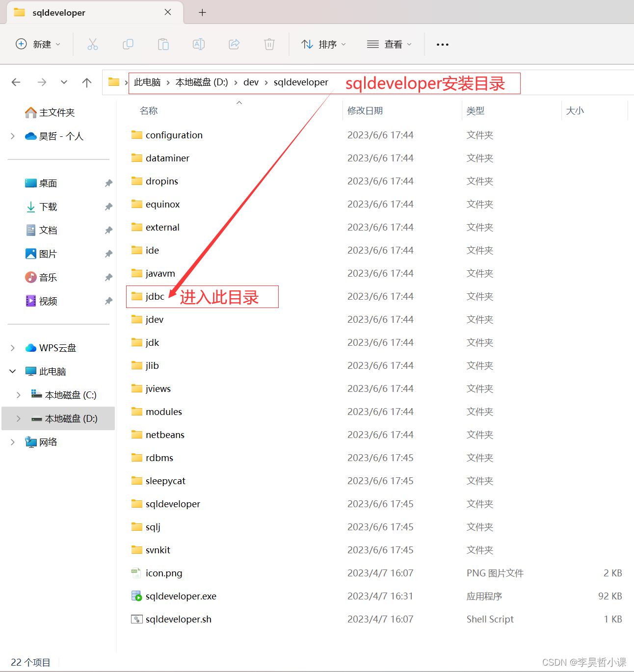
Task: Click dev in the address breadcrumb
Action: click(x=251, y=82)
